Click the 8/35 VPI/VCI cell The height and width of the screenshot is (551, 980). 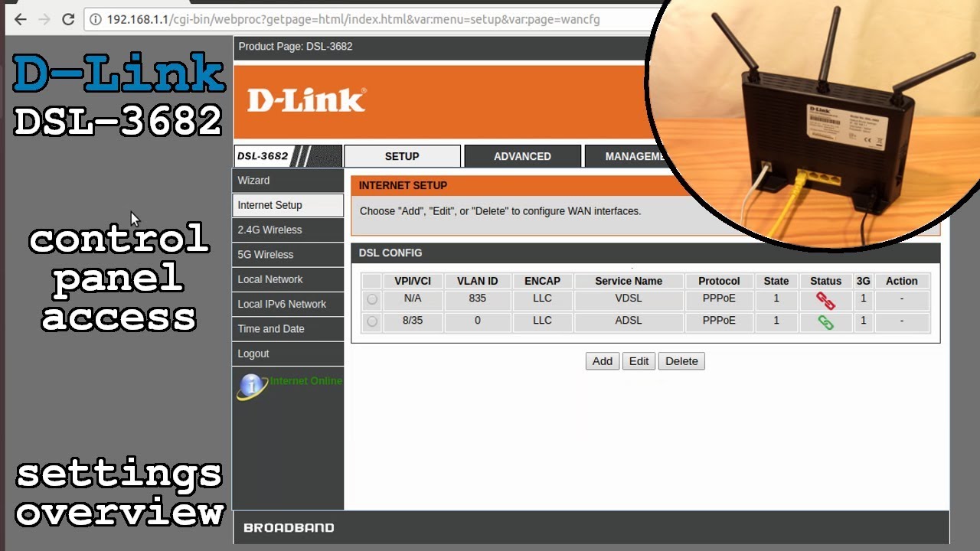point(413,321)
